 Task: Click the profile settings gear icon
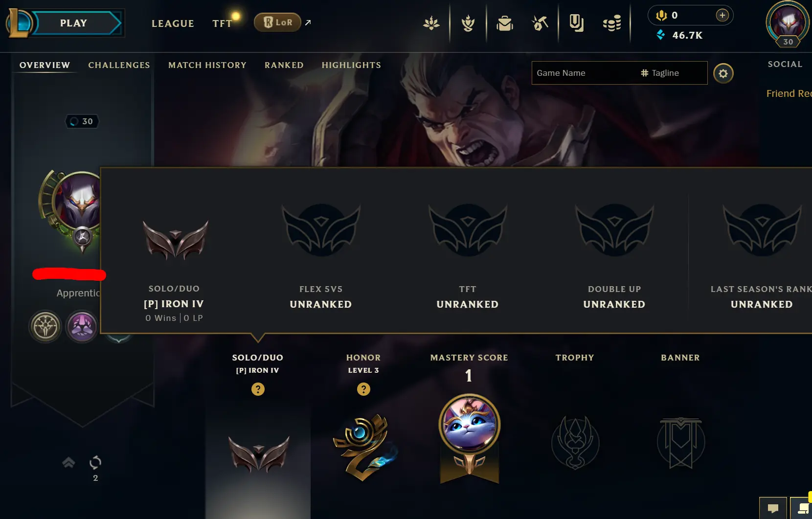pyautogui.click(x=723, y=73)
